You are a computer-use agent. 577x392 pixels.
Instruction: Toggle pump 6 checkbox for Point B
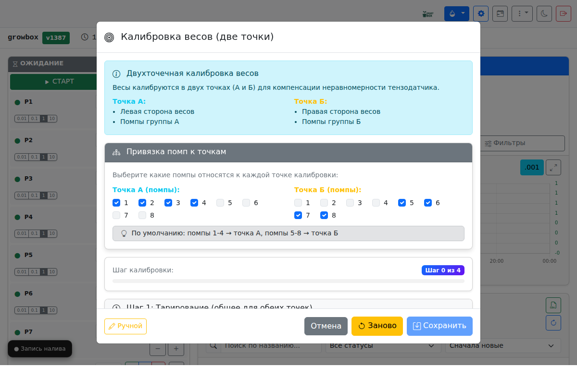[428, 203]
